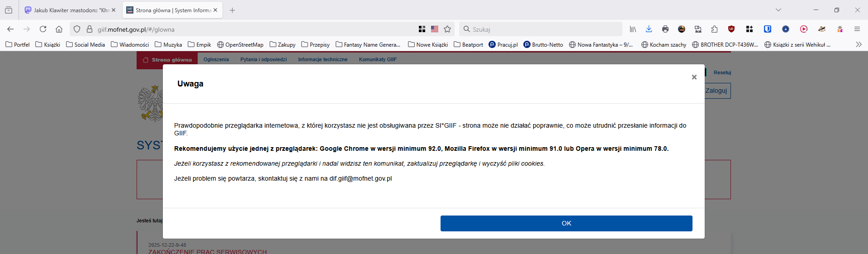Reload the page with the refresh icon
Viewport: 868px width, 254px height.
coord(43,29)
